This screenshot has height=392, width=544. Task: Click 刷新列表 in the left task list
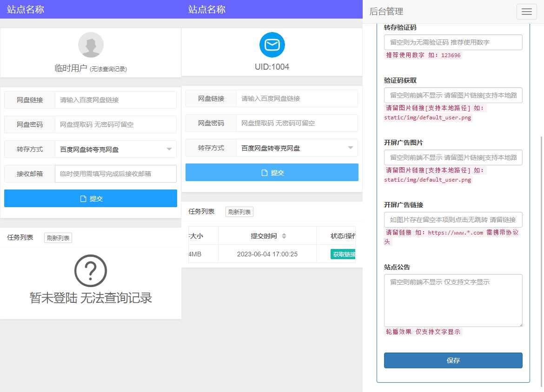click(58, 237)
